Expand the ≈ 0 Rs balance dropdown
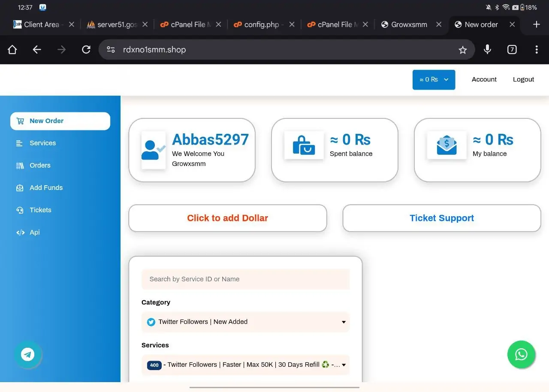The width and height of the screenshot is (549, 392). tap(434, 80)
